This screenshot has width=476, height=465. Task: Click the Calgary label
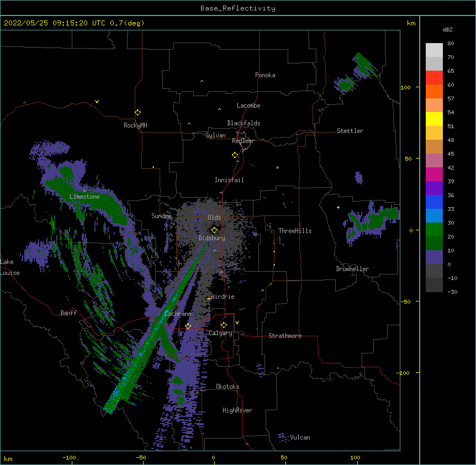(x=221, y=333)
